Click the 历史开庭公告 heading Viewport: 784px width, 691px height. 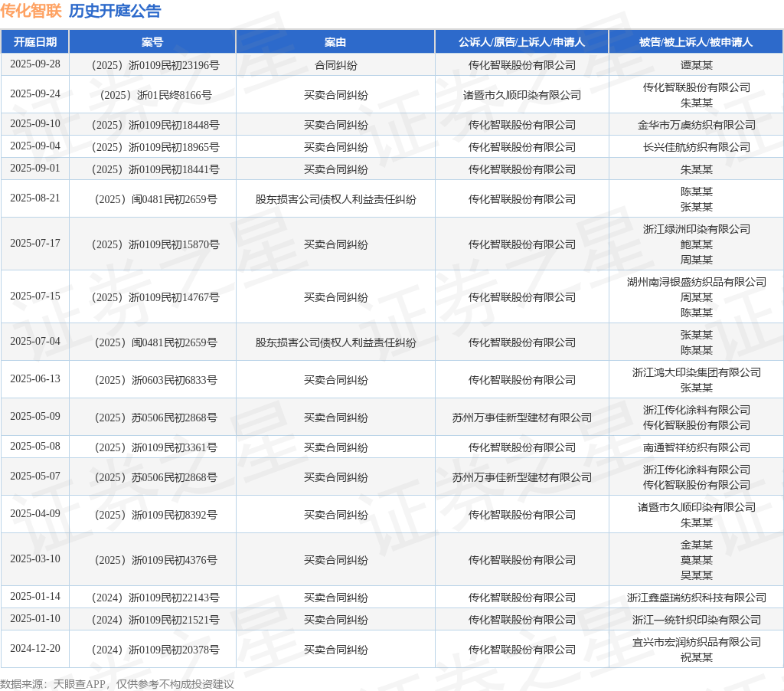[115, 11]
